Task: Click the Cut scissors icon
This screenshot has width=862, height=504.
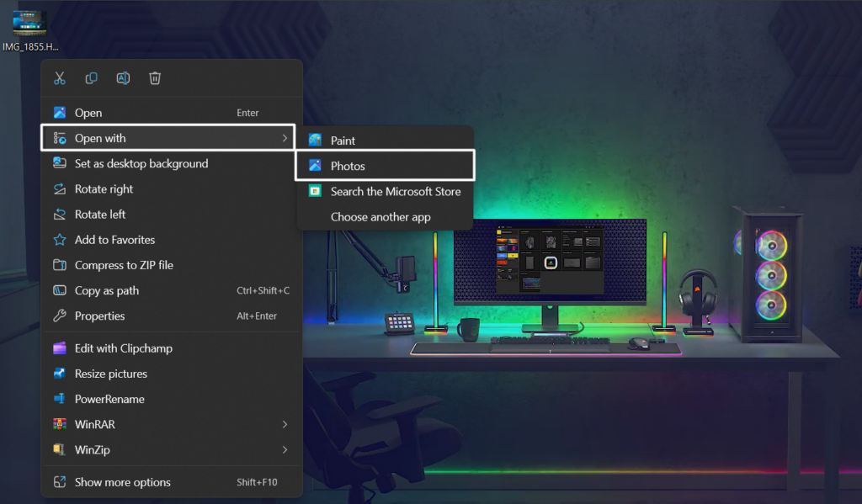Action: [x=60, y=78]
